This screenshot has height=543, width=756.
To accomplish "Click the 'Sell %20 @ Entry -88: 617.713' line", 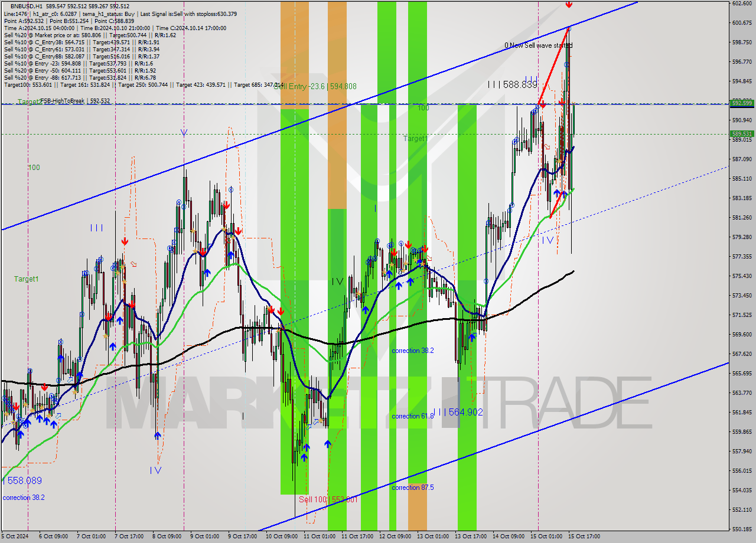I will pyautogui.click(x=80, y=77).
